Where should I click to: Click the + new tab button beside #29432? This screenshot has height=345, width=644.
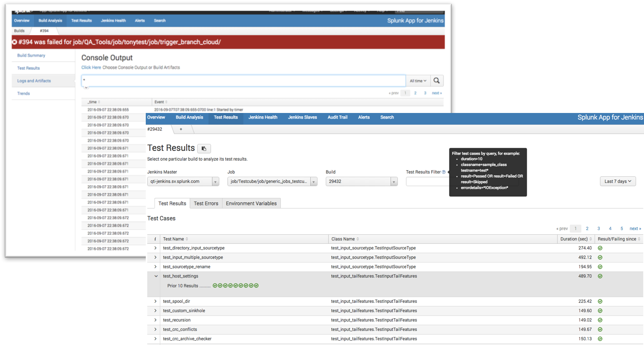click(181, 129)
